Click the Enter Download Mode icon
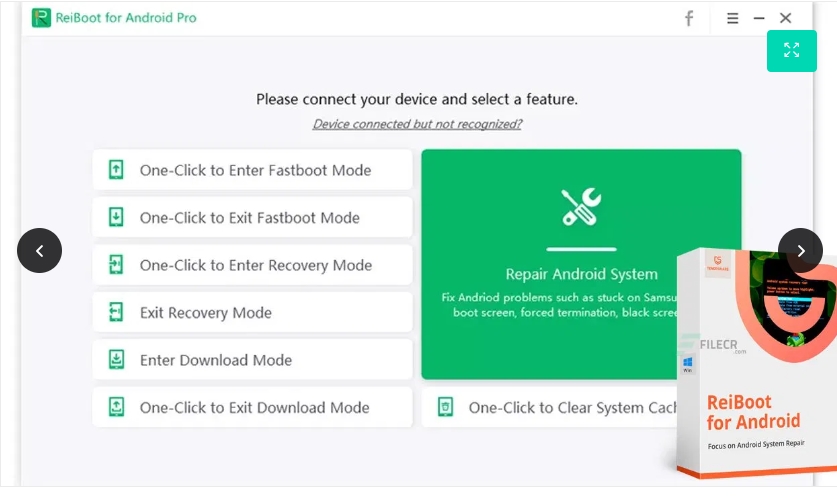The width and height of the screenshot is (837, 496). click(x=116, y=360)
